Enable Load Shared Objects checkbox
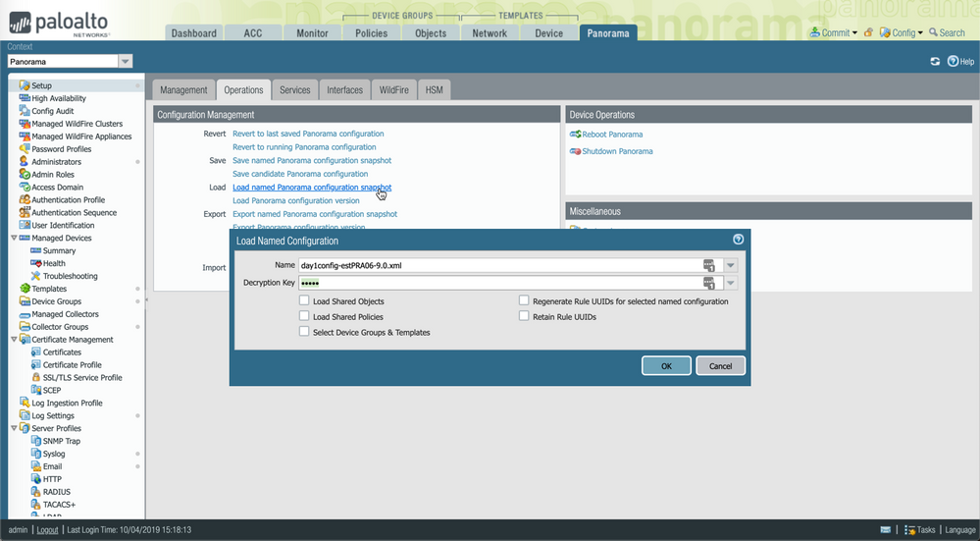Viewport: 980px width, 541px height. 304,300
